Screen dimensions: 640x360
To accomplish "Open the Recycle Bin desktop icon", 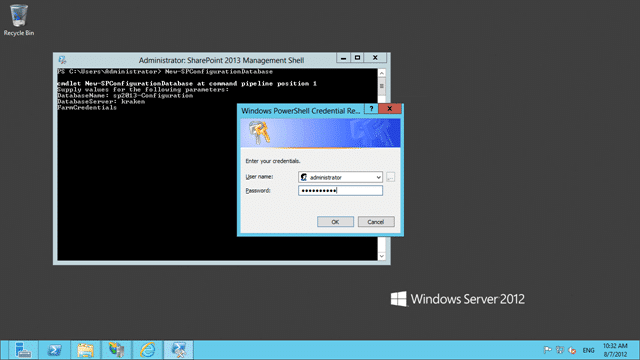I will click(x=19, y=20).
